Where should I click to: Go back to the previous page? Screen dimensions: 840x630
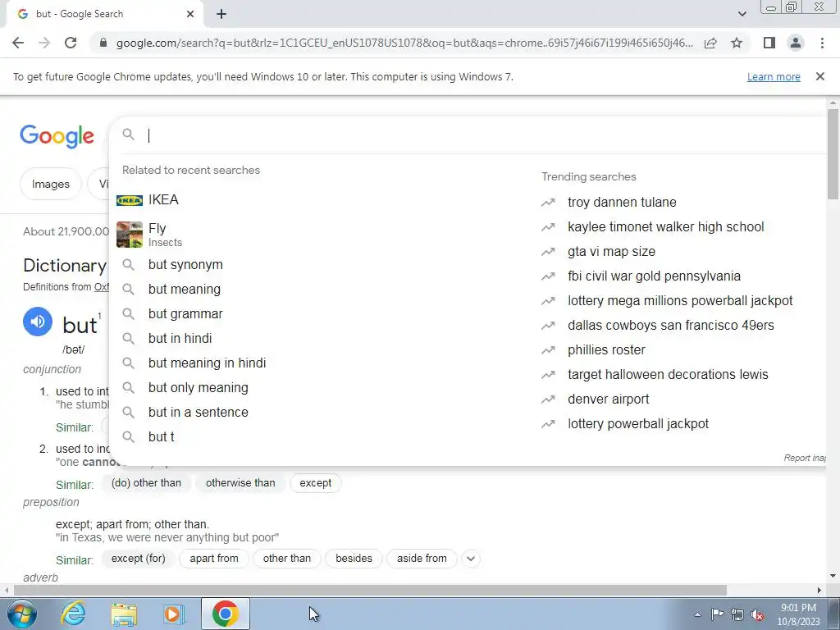18,43
